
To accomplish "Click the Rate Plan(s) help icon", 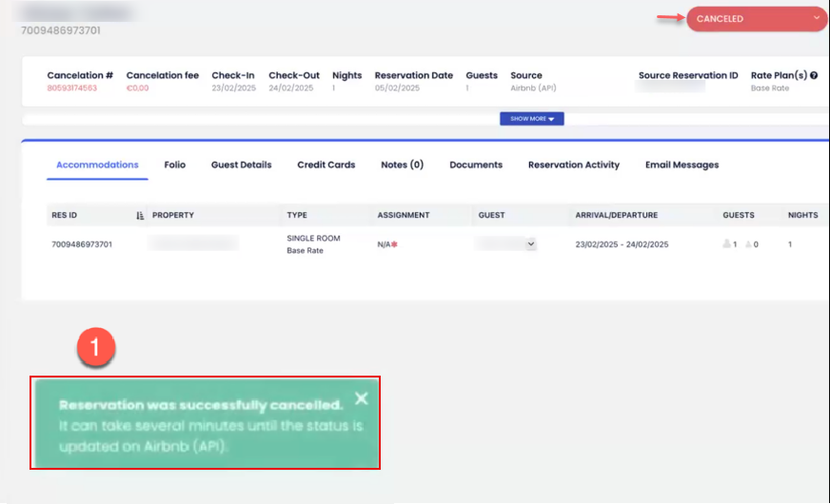I will tap(814, 75).
